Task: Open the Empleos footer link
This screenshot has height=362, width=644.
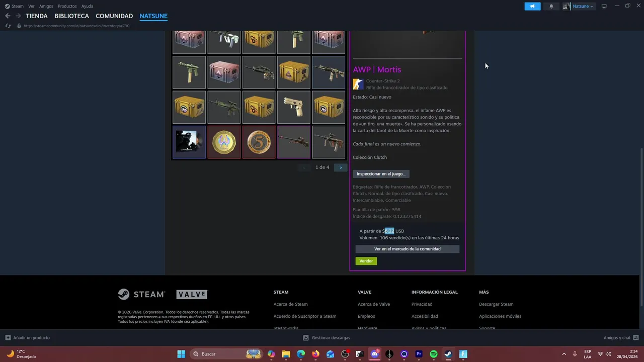Action: pyautogui.click(x=366, y=316)
